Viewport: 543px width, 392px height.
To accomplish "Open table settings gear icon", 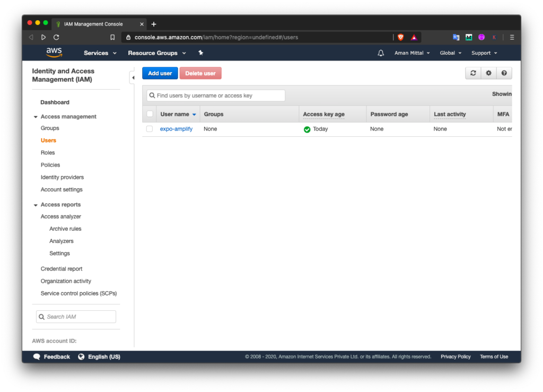I will tap(488, 73).
